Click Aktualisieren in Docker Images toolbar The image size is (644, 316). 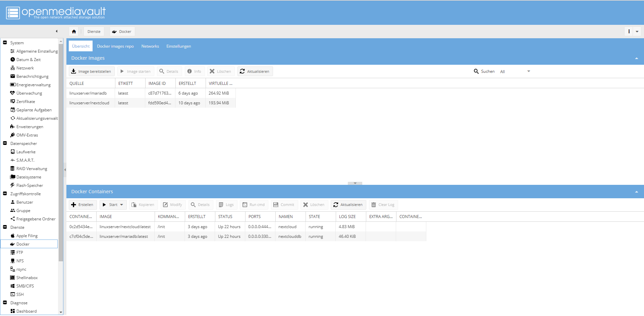coord(255,71)
